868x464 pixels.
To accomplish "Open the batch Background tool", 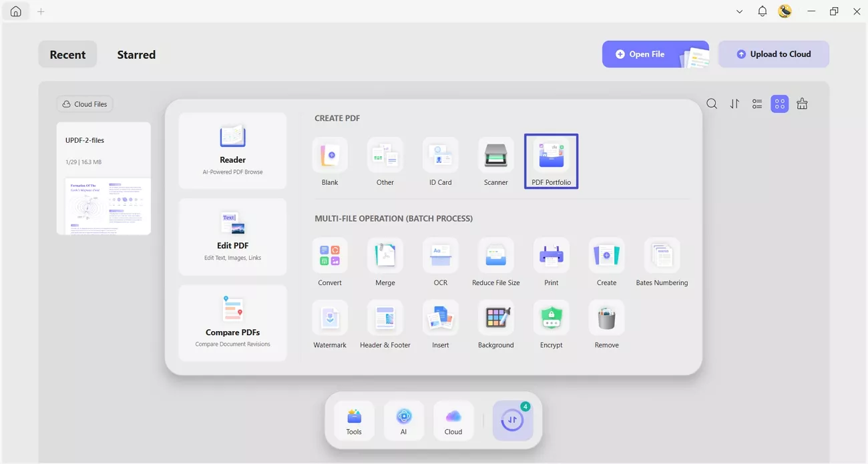I will point(496,324).
